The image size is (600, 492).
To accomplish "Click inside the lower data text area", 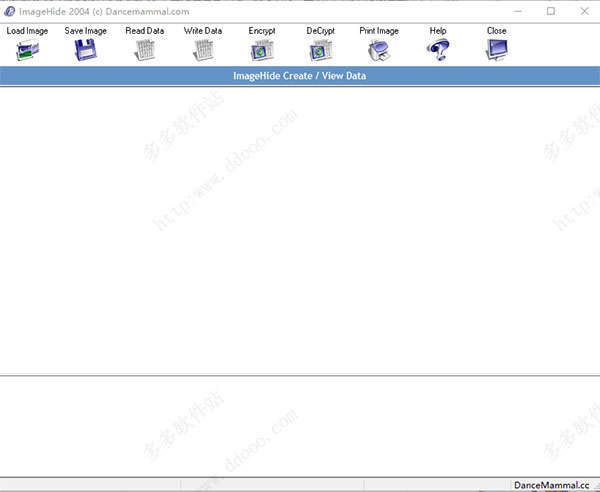I will point(300,426).
